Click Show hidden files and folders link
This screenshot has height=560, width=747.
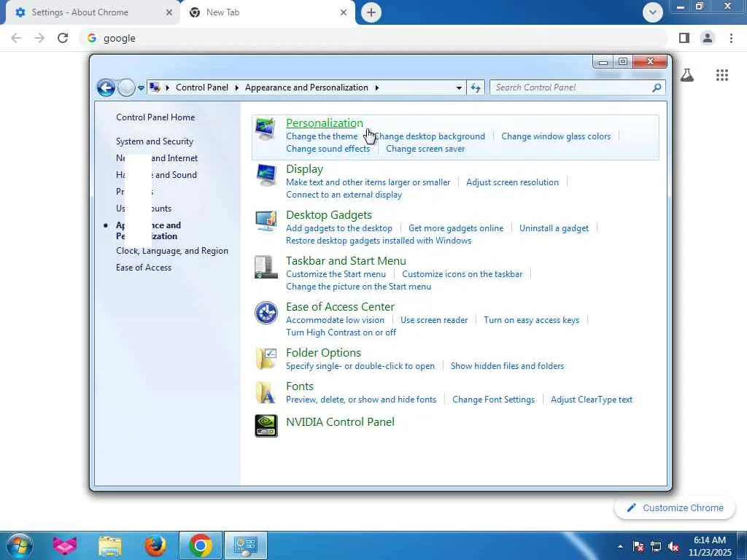[507, 366]
